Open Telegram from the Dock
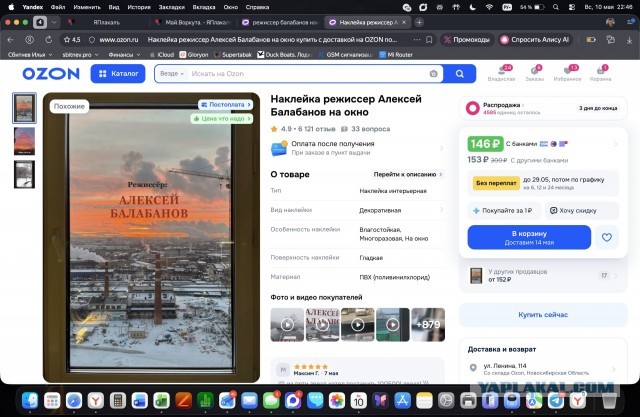The image size is (640, 417). (556, 401)
